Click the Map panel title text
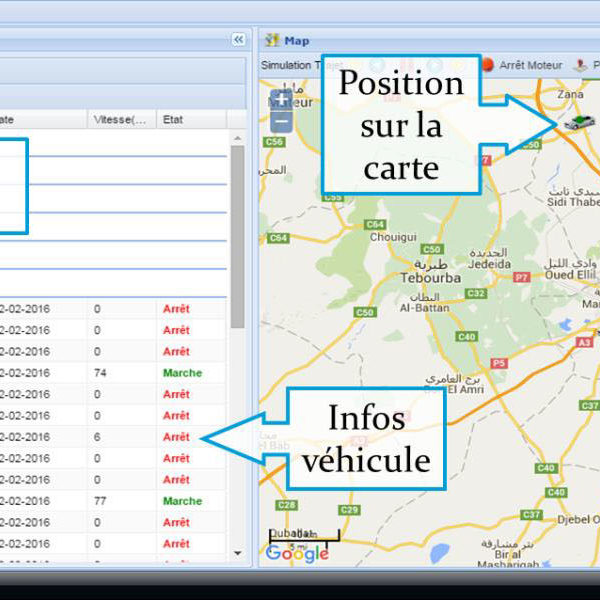This screenshot has width=600, height=600. (x=297, y=40)
